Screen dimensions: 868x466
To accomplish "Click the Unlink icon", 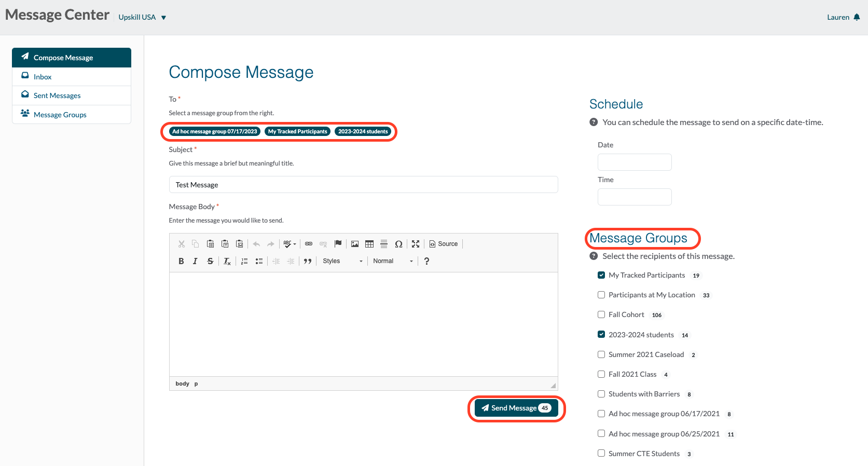I will [x=323, y=244].
